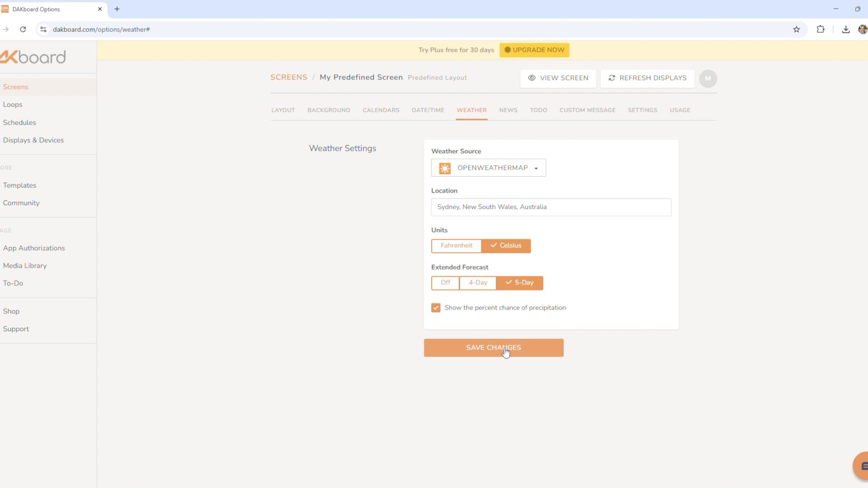The width and height of the screenshot is (868, 488).
Task: Open the chat support bubble icon
Action: click(862, 466)
